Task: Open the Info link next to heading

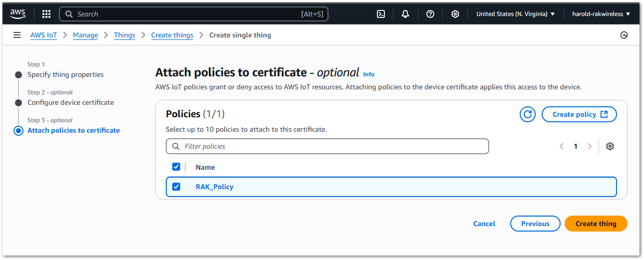Action: (369, 74)
